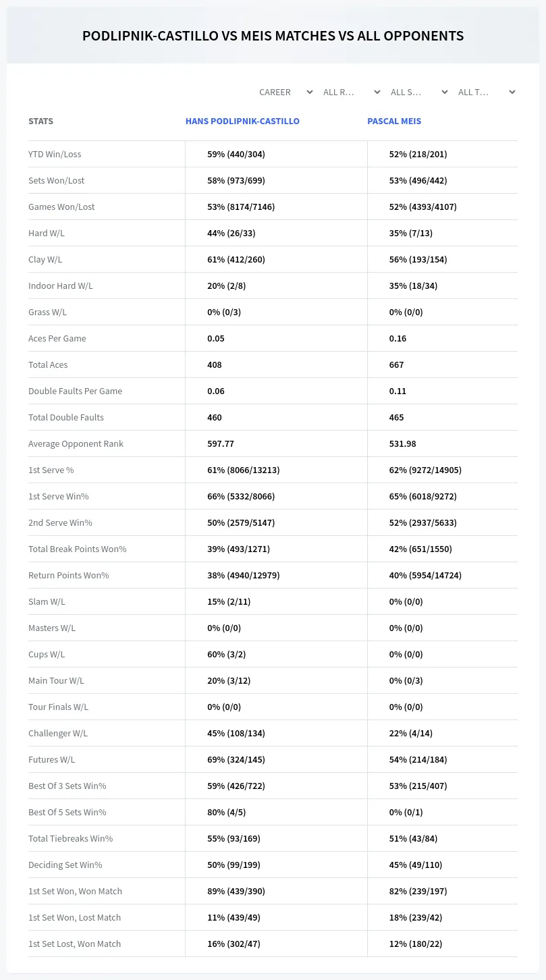This screenshot has width=546, height=980.
Task: Click Podlipnik-Castillo's Total Aces value 408
Action: pos(215,364)
